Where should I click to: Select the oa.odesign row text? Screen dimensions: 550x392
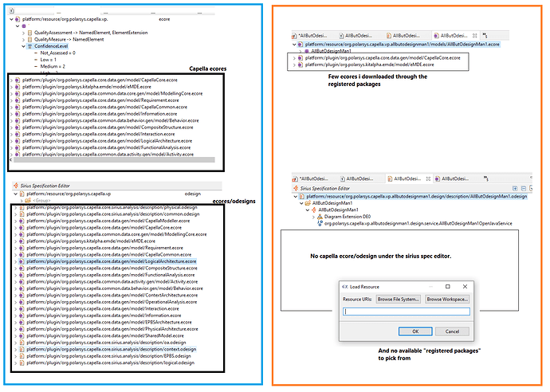tap(106, 343)
